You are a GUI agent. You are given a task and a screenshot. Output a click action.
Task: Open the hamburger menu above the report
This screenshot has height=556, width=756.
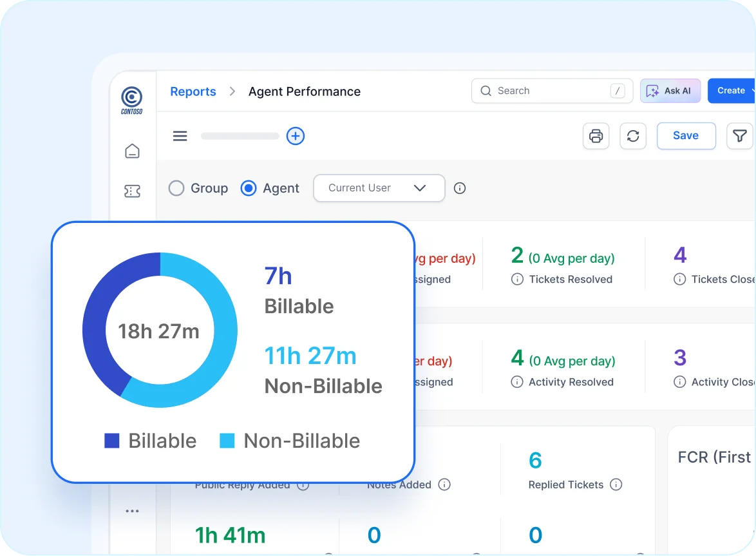click(180, 136)
